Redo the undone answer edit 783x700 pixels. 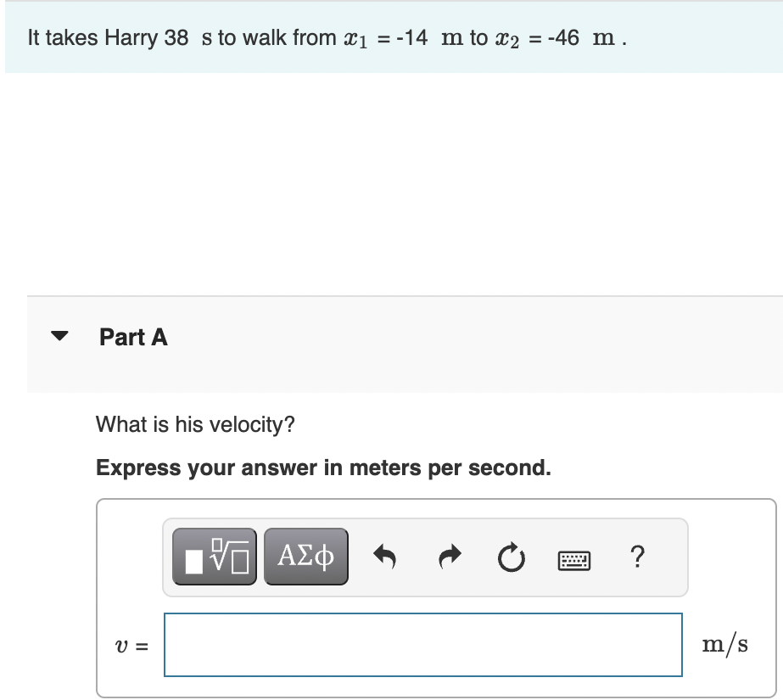449,556
